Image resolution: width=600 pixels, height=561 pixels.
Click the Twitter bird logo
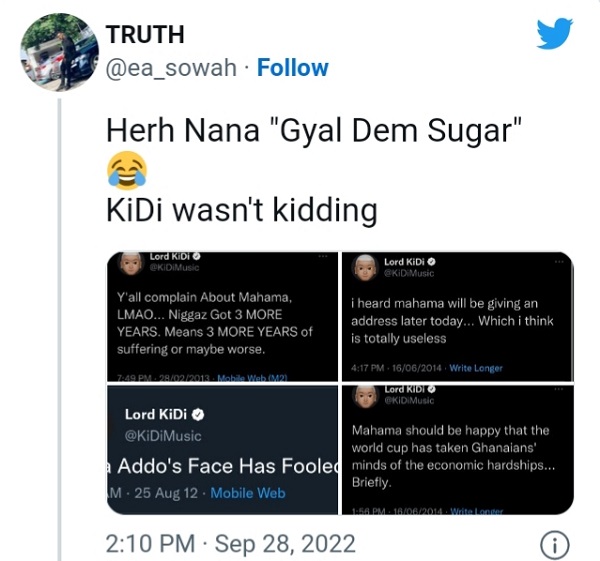[554, 33]
